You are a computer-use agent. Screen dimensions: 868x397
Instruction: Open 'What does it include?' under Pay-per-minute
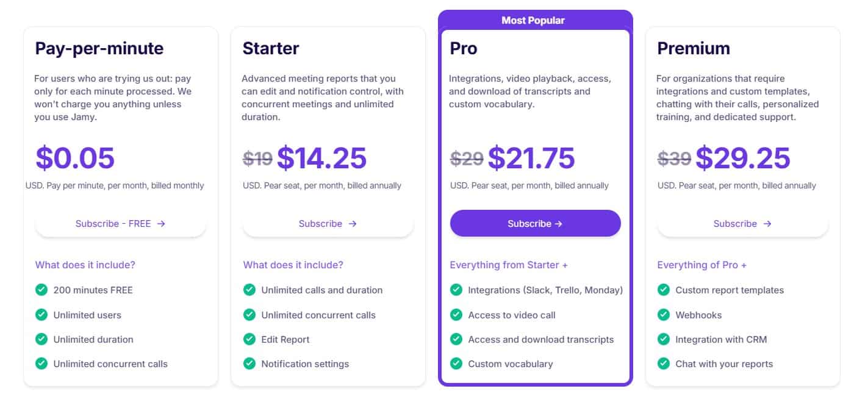coord(84,265)
